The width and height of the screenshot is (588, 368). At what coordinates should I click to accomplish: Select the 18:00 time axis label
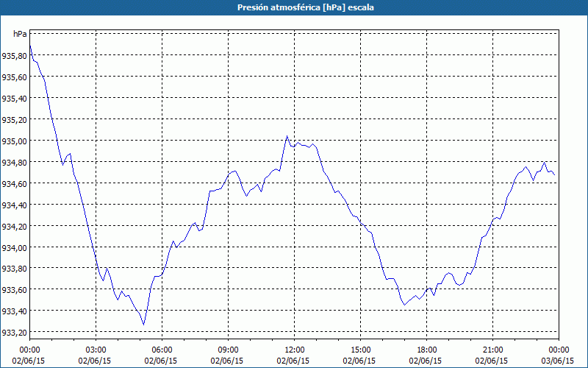(x=427, y=350)
